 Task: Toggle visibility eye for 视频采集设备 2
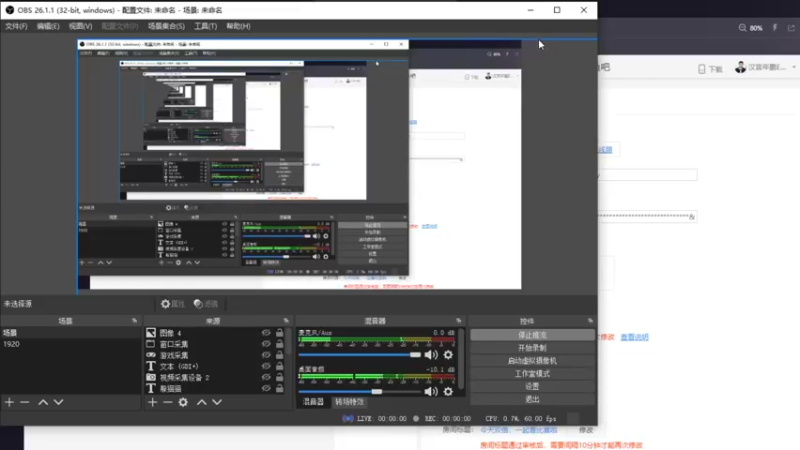[266, 378]
